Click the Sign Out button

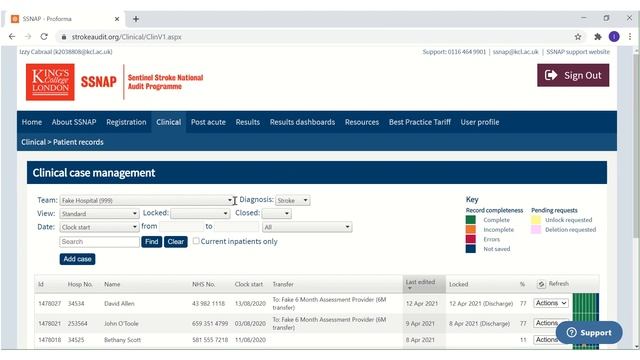[x=573, y=75]
